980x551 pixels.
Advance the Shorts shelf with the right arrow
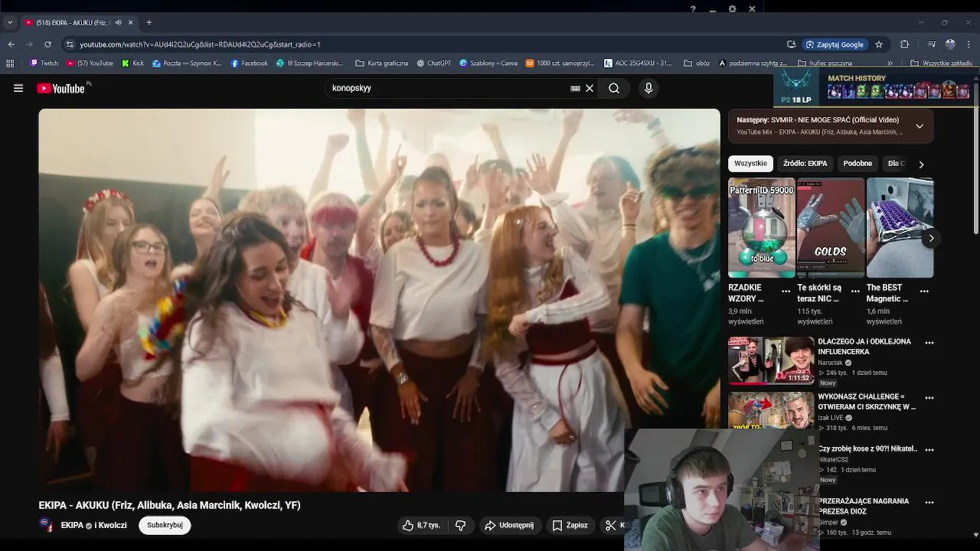931,238
